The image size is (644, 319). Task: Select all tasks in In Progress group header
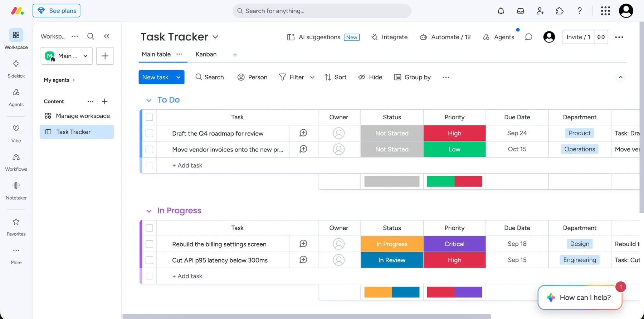150,228
